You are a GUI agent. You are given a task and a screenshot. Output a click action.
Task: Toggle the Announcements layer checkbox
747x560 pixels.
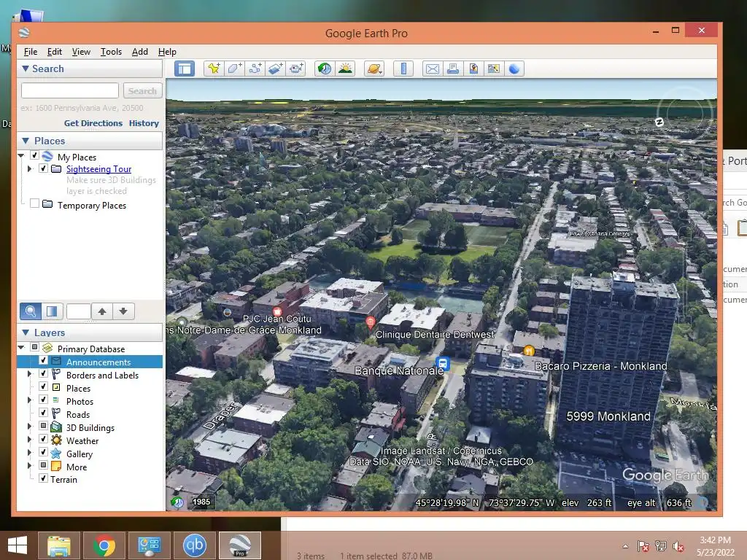click(x=43, y=360)
